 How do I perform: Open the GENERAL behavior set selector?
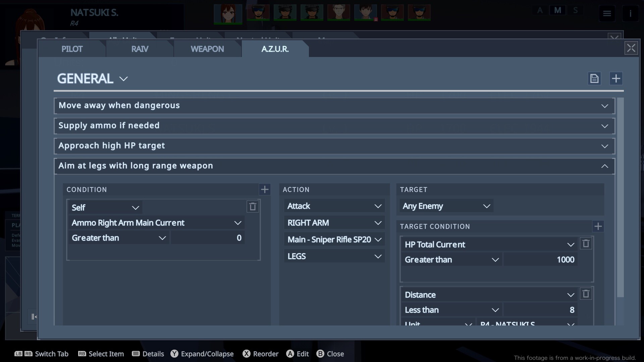(92, 78)
